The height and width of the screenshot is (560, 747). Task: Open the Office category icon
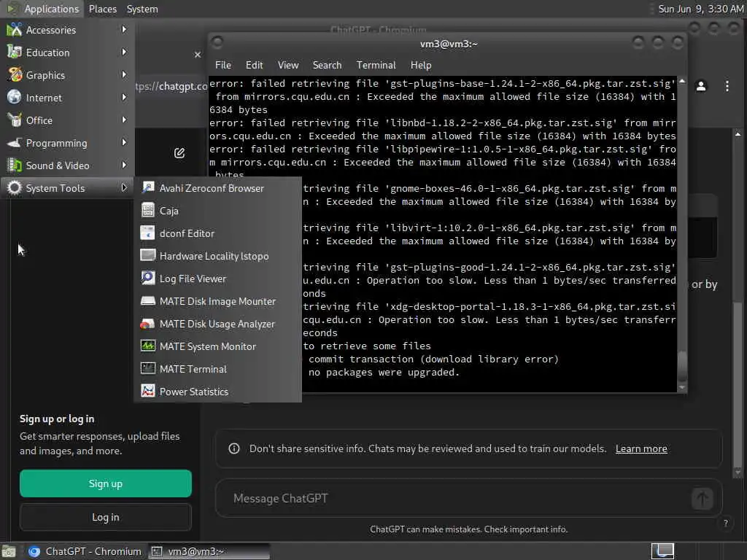pyautogui.click(x=15, y=120)
